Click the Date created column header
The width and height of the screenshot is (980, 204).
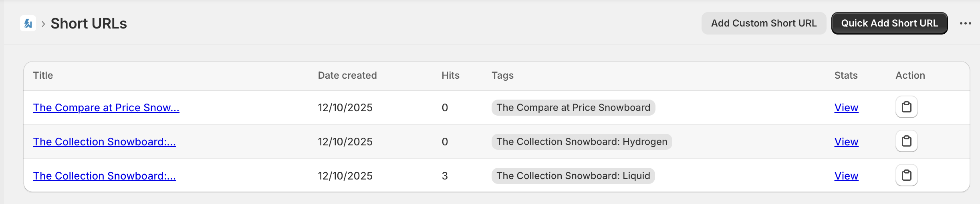point(347,75)
